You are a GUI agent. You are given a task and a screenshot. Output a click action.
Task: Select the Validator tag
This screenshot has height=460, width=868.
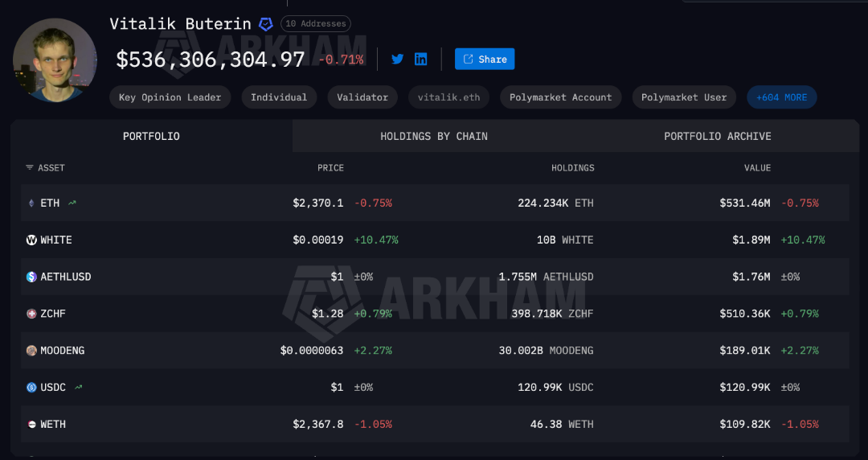click(362, 97)
